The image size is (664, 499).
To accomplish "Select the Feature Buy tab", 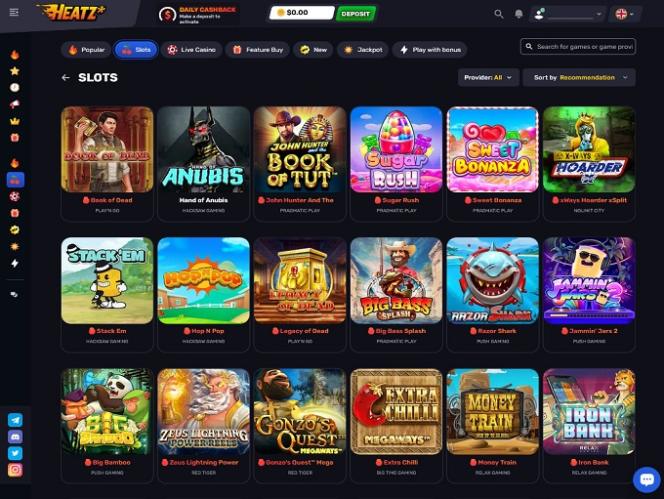I will (x=257, y=50).
